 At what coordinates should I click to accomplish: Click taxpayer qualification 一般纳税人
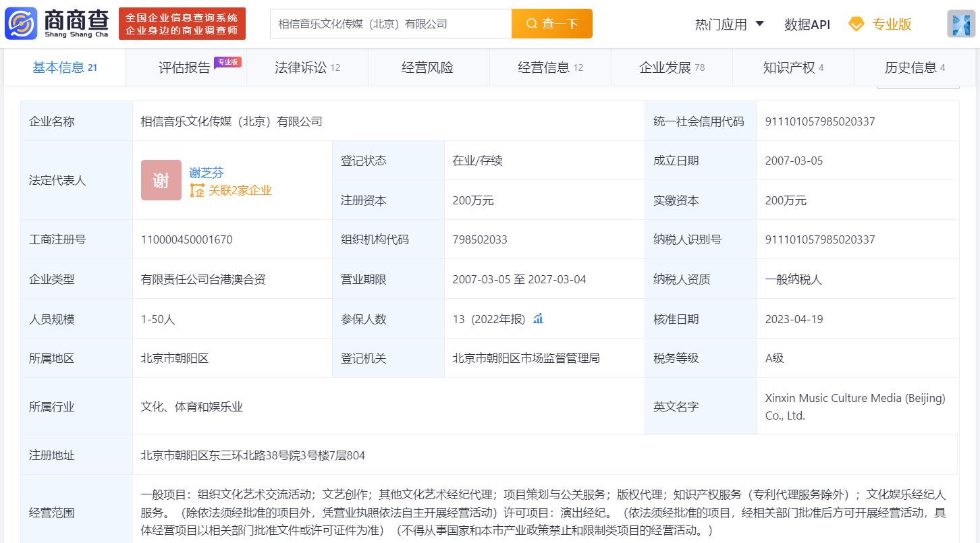point(794,279)
